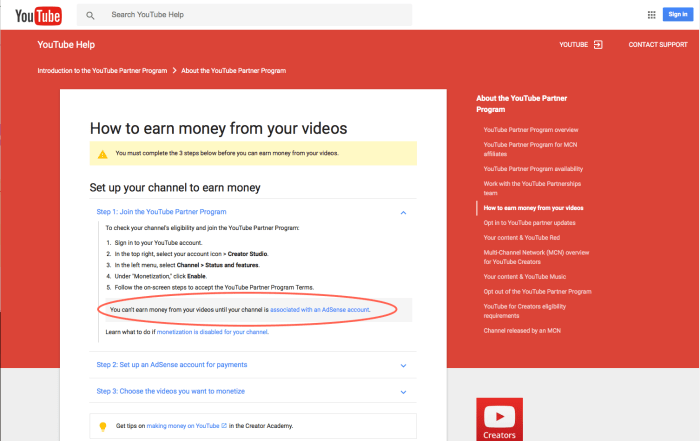Open the making money on YouTube link
This screenshot has width=700, height=441.
tap(183, 426)
